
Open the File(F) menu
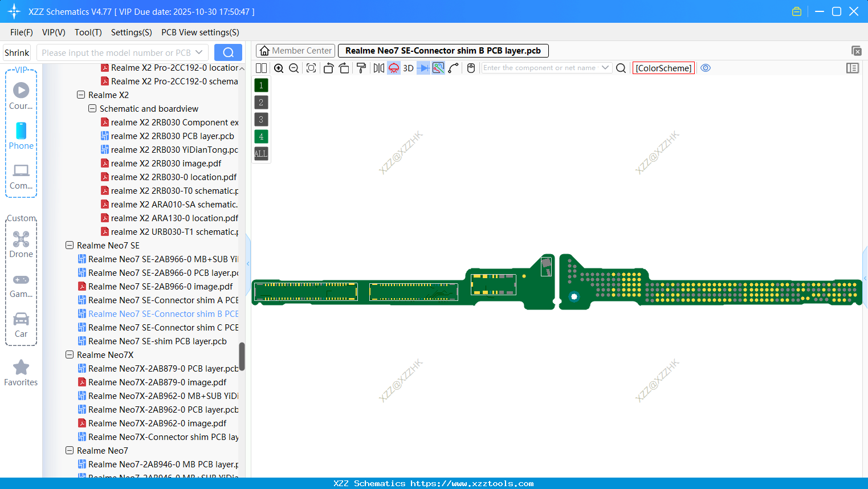(x=22, y=32)
